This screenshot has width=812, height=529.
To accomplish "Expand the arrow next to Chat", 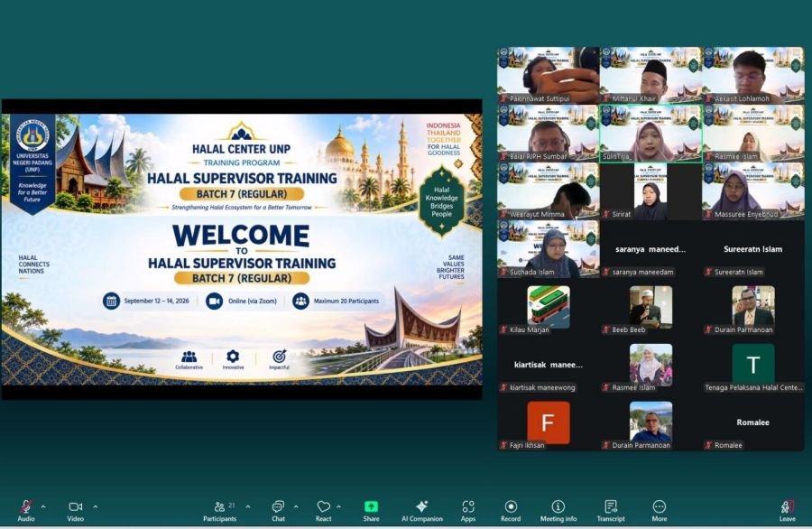I will click(296, 506).
